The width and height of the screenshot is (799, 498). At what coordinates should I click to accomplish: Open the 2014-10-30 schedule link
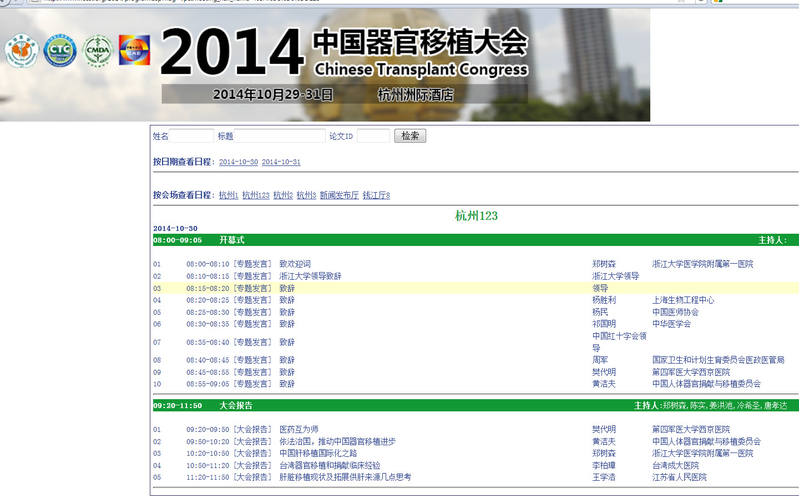pos(238,162)
